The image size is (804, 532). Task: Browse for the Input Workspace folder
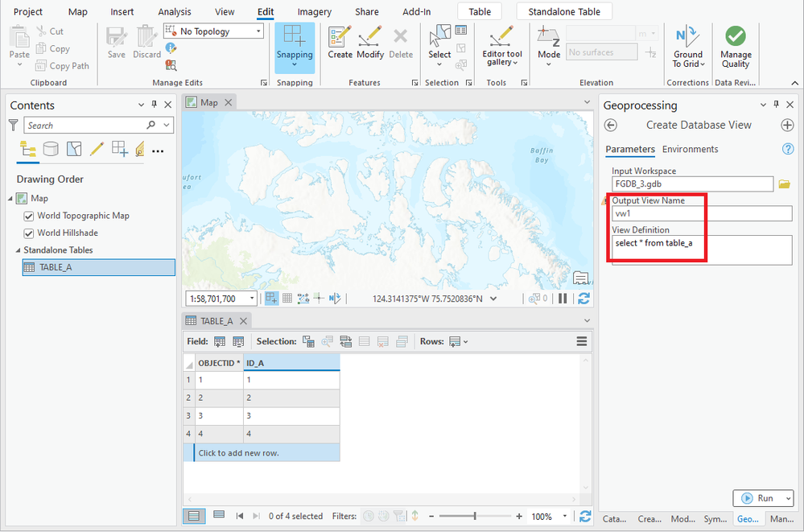click(784, 184)
